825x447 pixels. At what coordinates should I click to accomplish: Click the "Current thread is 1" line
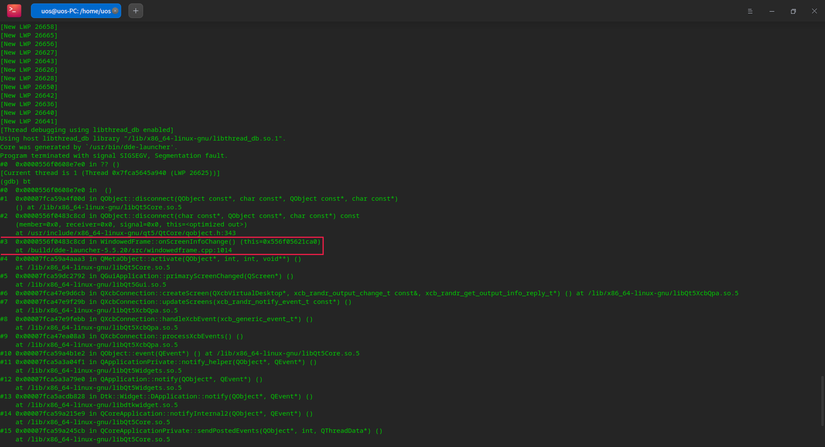(x=112, y=172)
